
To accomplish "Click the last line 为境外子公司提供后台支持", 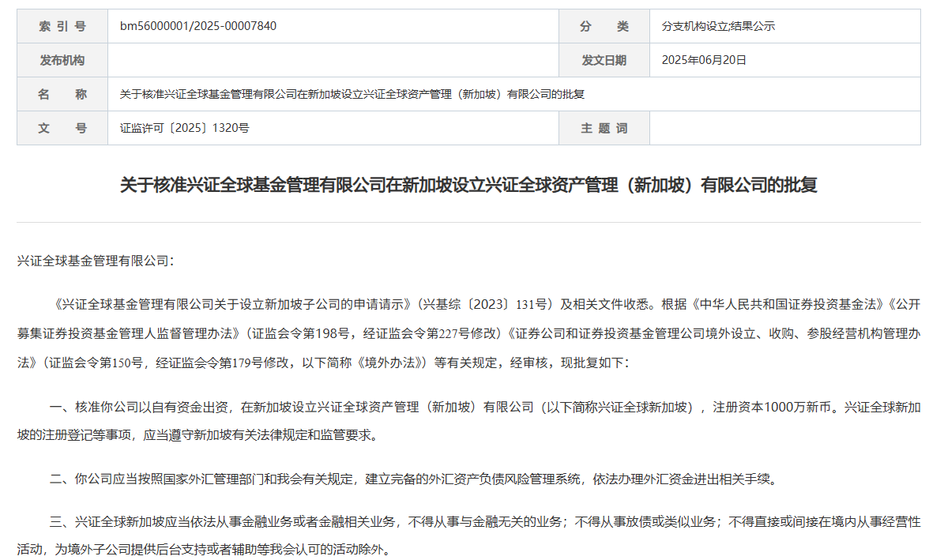I will click(223, 549).
